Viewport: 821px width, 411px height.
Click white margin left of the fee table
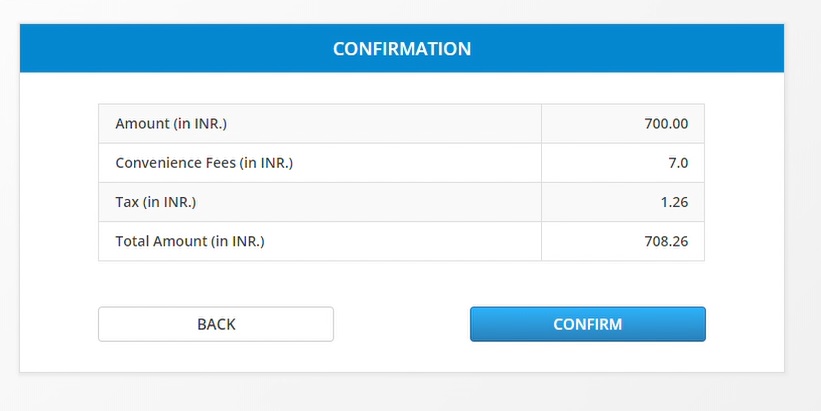[x=58, y=182]
